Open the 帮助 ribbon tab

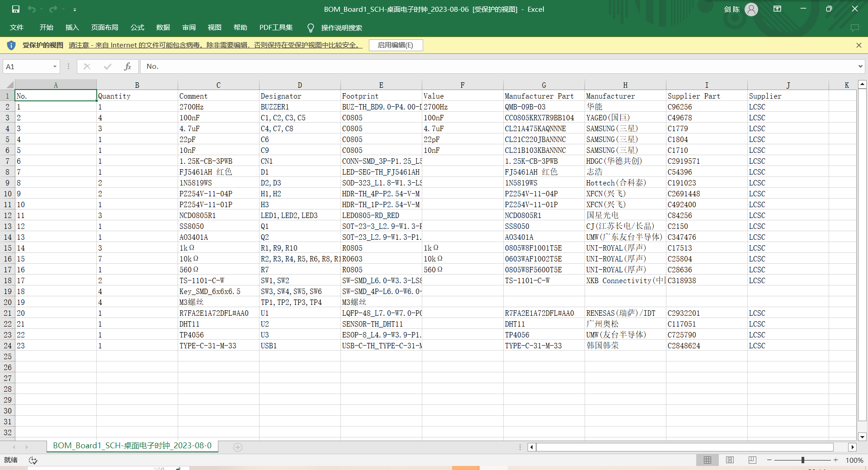click(241, 28)
